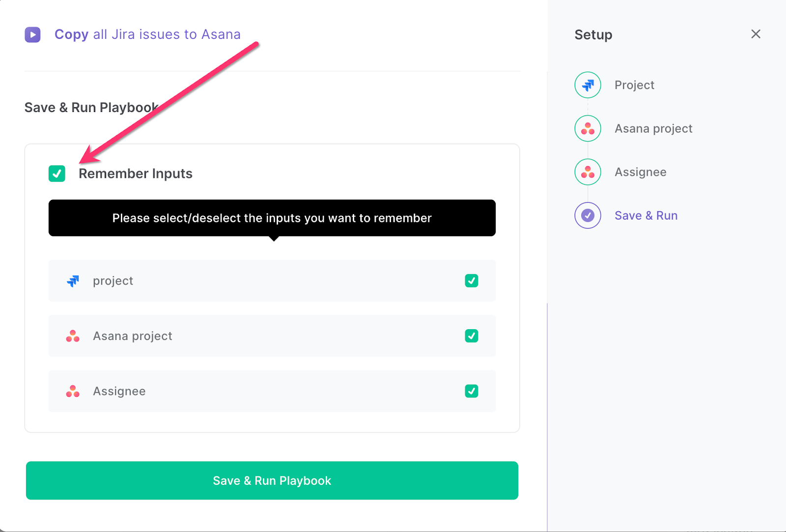Click the Remember Inputs label text

pos(136,173)
